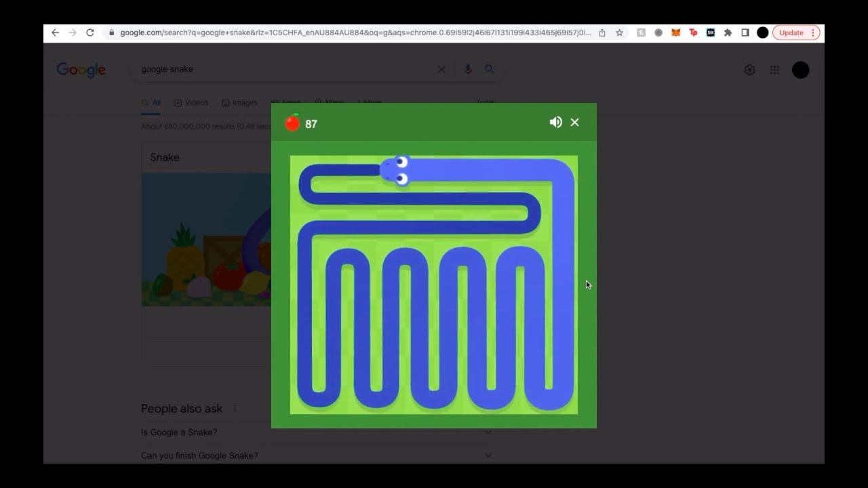Open the red Tp extension
This screenshot has width=868, height=488.
(693, 33)
